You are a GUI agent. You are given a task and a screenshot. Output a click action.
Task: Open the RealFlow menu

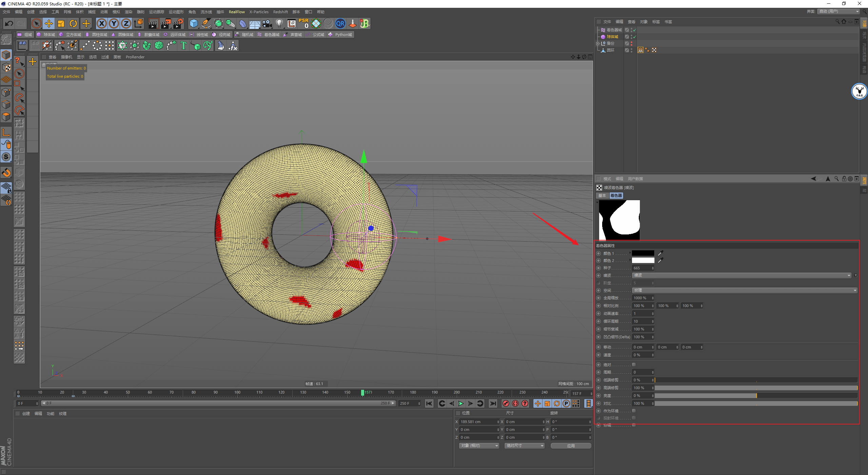tap(236, 12)
